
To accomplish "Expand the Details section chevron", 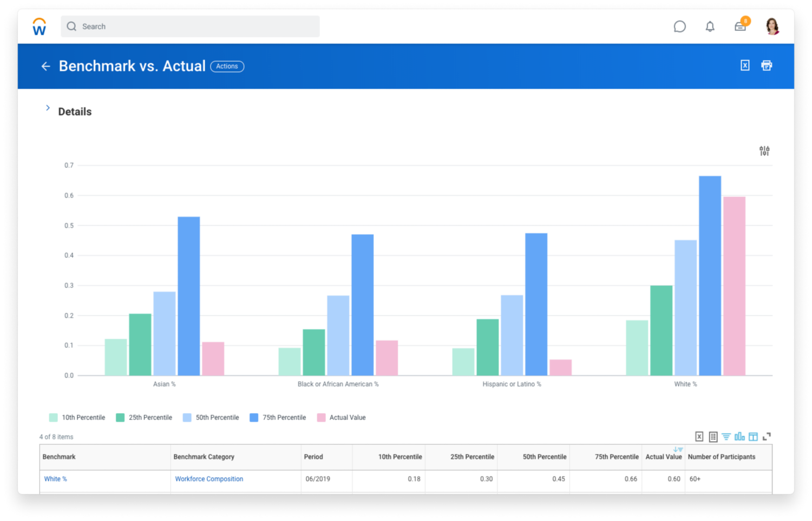I will coord(48,108).
